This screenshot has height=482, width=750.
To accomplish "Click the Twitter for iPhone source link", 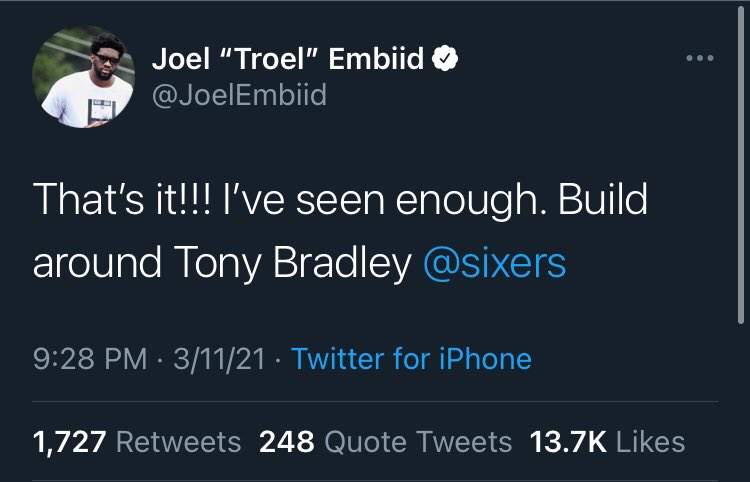I will (411, 359).
